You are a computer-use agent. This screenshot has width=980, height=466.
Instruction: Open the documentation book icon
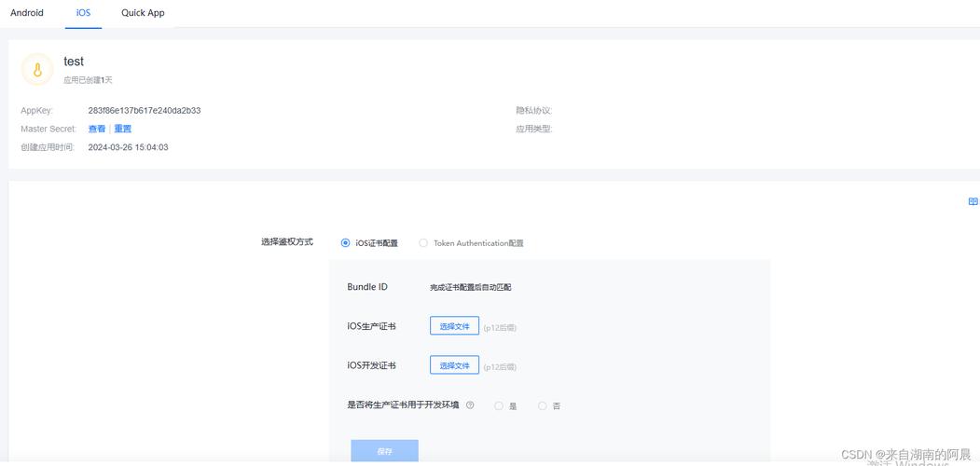[x=973, y=201]
